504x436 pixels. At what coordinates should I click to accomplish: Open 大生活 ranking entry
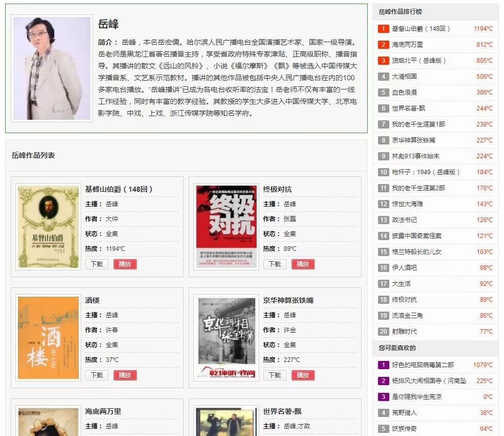point(401,284)
